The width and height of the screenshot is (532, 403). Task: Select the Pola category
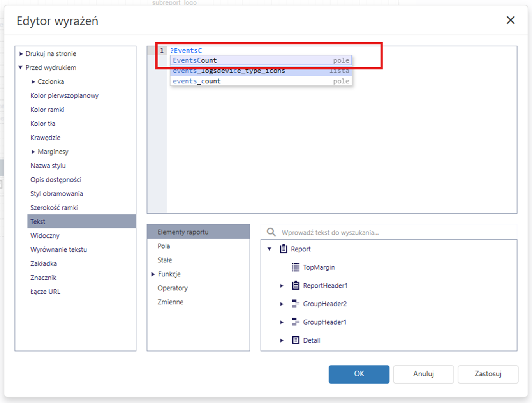click(164, 246)
